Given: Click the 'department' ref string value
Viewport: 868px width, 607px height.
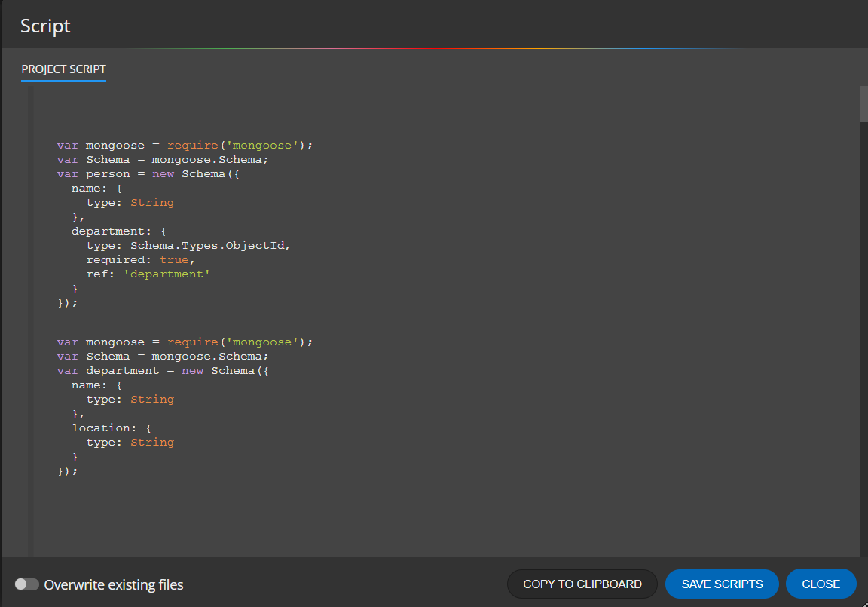Looking at the screenshot, I should (167, 274).
